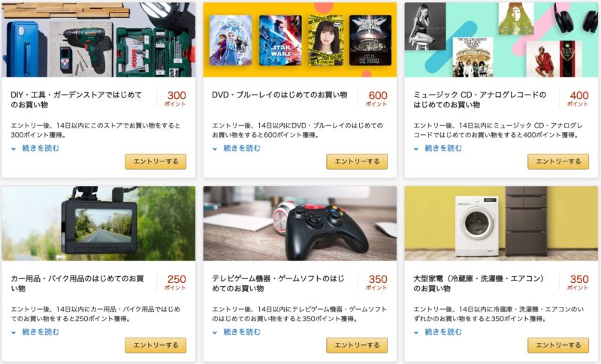Expand 続きを読む under DVD・ブルーレイ description
This screenshot has height=364, width=601.
pos(237,148)
